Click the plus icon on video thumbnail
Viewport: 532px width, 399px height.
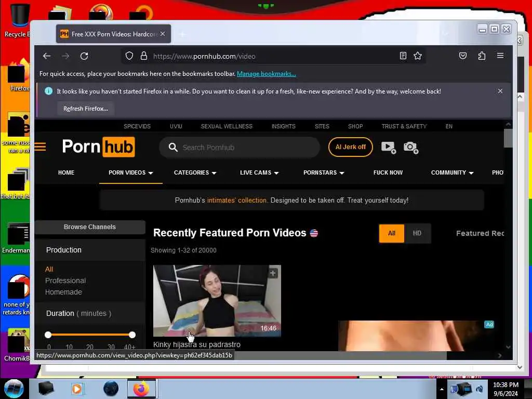[273, 273]
